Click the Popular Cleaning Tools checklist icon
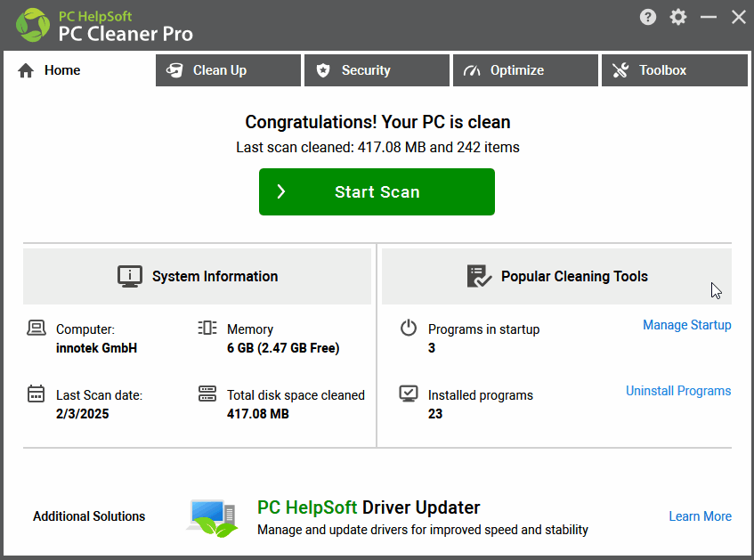This screenshot has height=560, width=754. (x=479, y=276)
